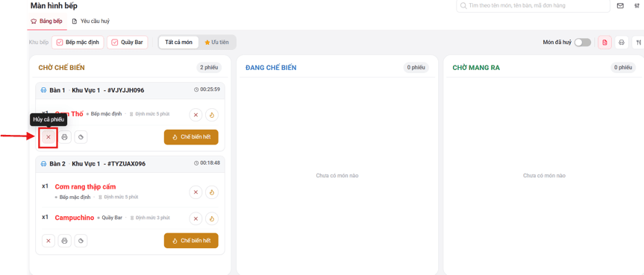Click the red document view icon

604,42
